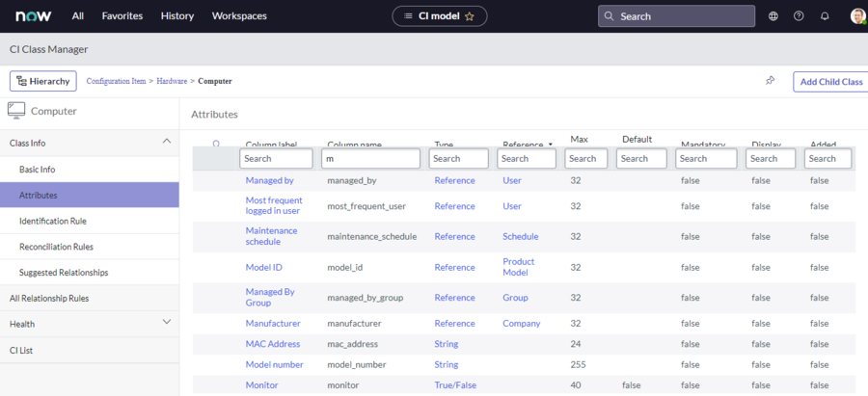868x396 pixels.
Task: Click the Add Child Class button
Action: [829, 82]
